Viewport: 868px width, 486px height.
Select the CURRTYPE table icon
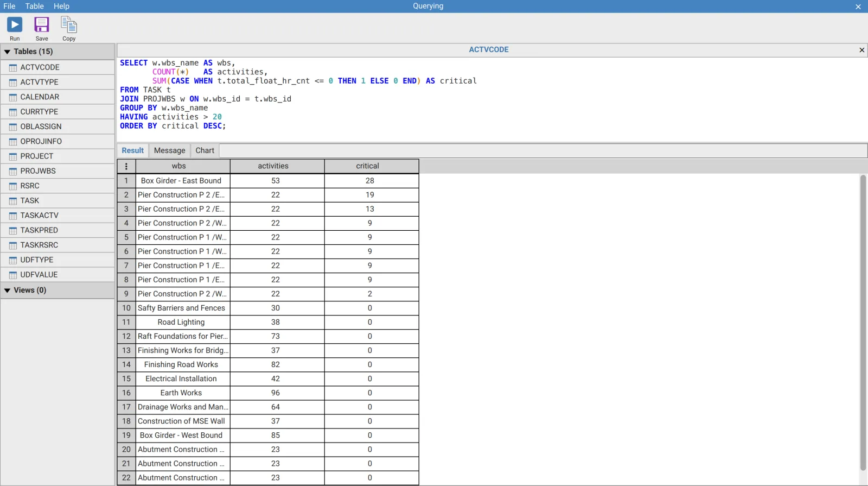[13, 112]
